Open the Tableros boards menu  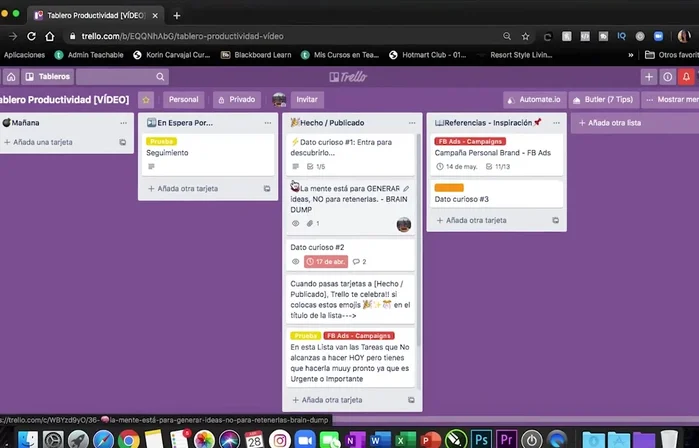(x=47, y=76)
